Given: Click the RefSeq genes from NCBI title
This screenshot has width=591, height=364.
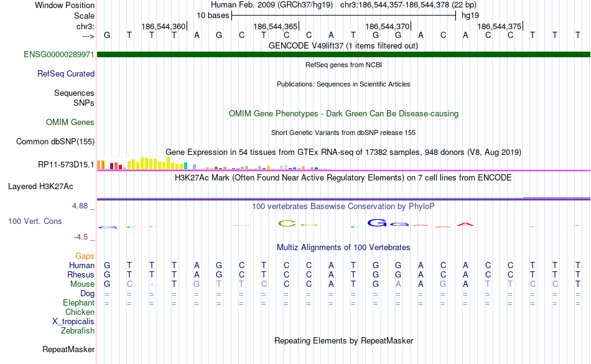Looking at the screenshot, I should pos(343,65).
